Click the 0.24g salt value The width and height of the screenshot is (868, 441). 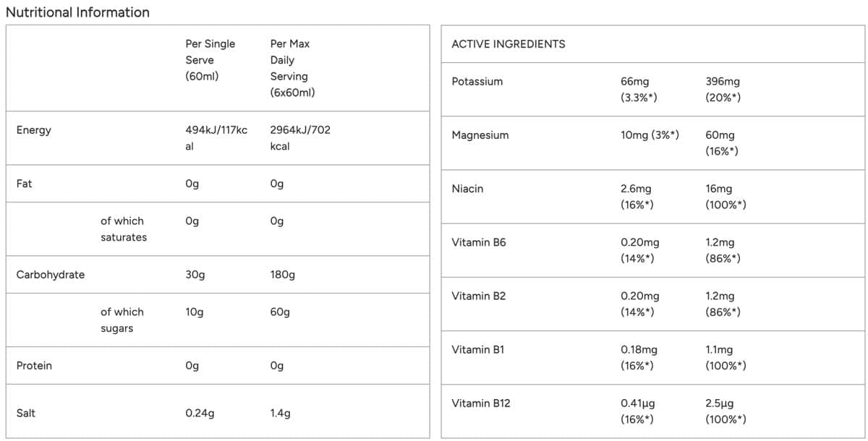(200, 414)
